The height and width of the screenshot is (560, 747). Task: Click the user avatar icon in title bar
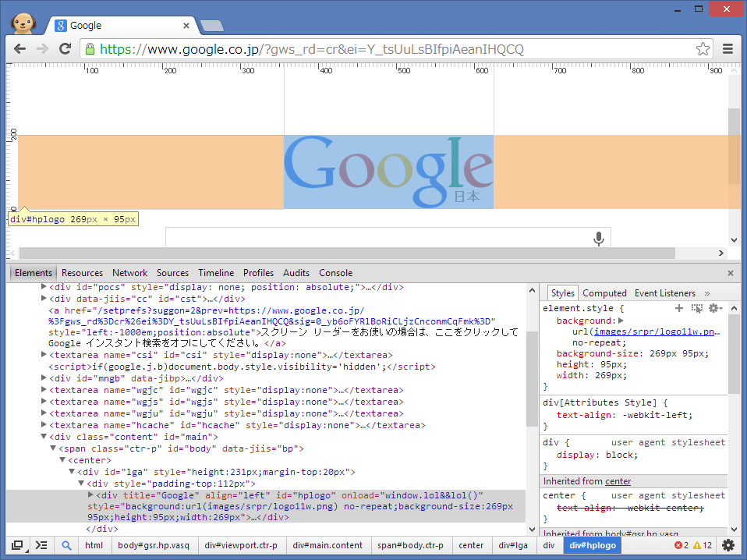pos(23,23)
